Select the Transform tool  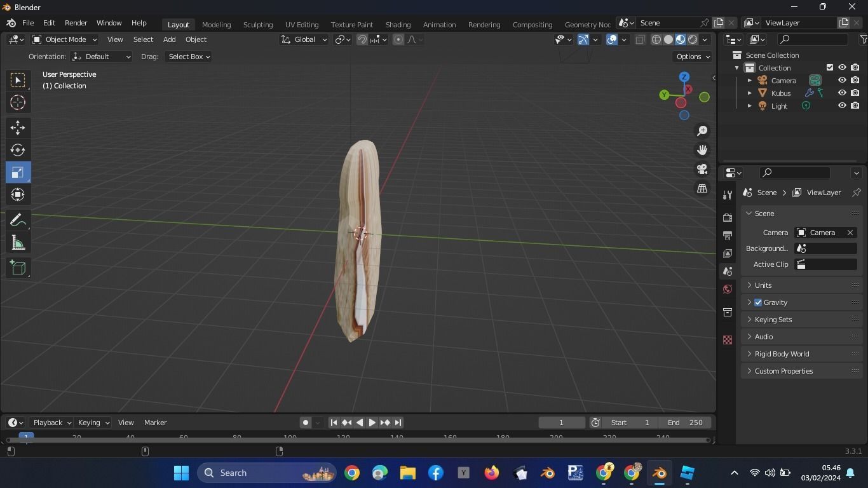click(x=18, y=194)
